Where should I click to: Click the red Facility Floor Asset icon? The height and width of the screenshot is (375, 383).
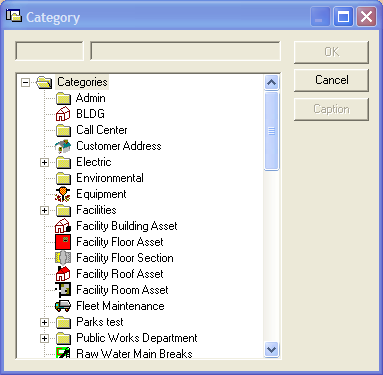(63, 242)
